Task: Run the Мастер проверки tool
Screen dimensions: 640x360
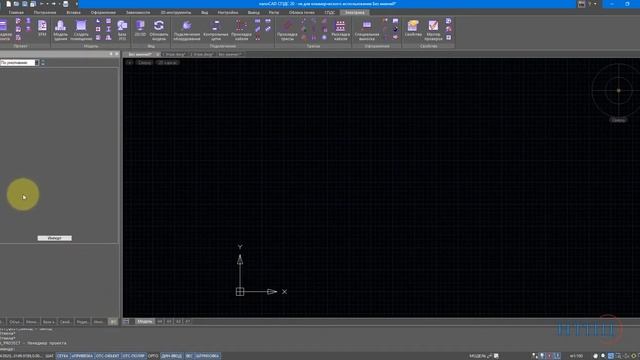Action: [x=433, y=30]
